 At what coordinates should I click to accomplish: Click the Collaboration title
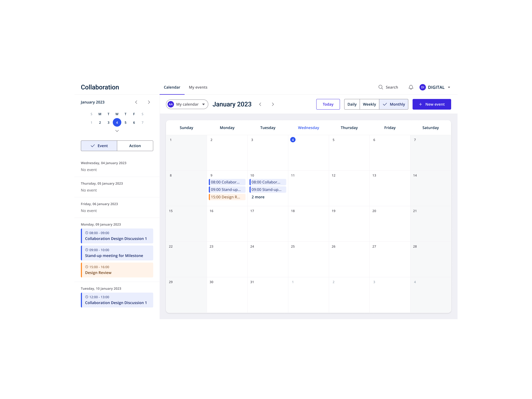[x=100, y=87]
